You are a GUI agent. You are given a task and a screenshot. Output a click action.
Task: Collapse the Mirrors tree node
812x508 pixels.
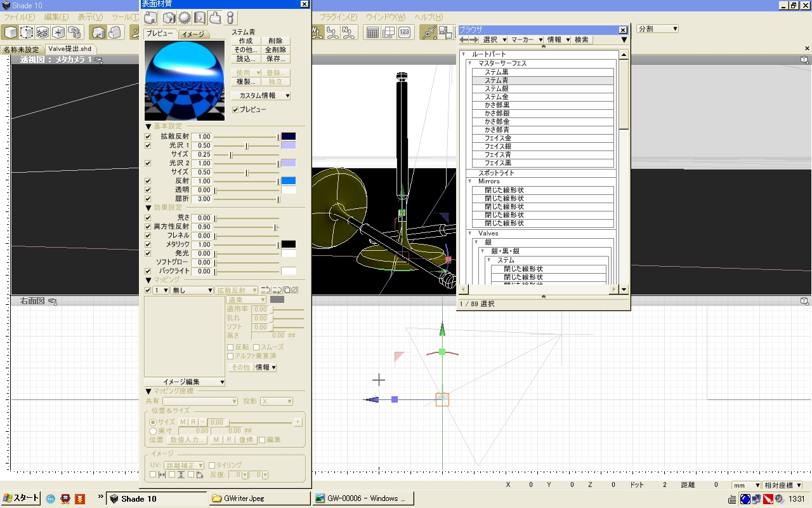471,182
